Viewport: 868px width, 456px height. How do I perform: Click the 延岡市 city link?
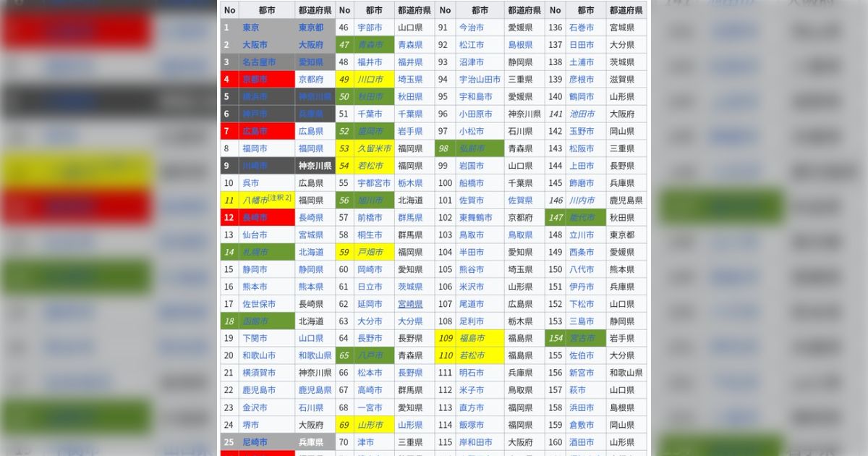(x=370, y=304)
